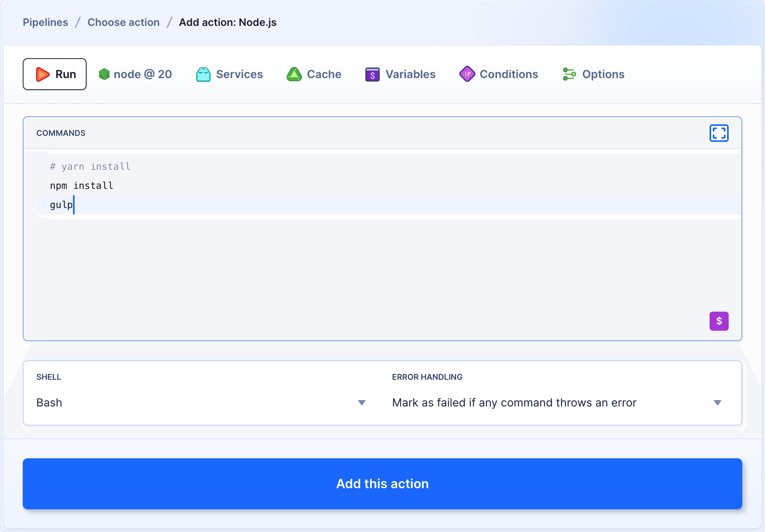Click the COMMANDS header label
This screenshot has height=532, width=765.
pyautogui.click(x=61, y=133)
